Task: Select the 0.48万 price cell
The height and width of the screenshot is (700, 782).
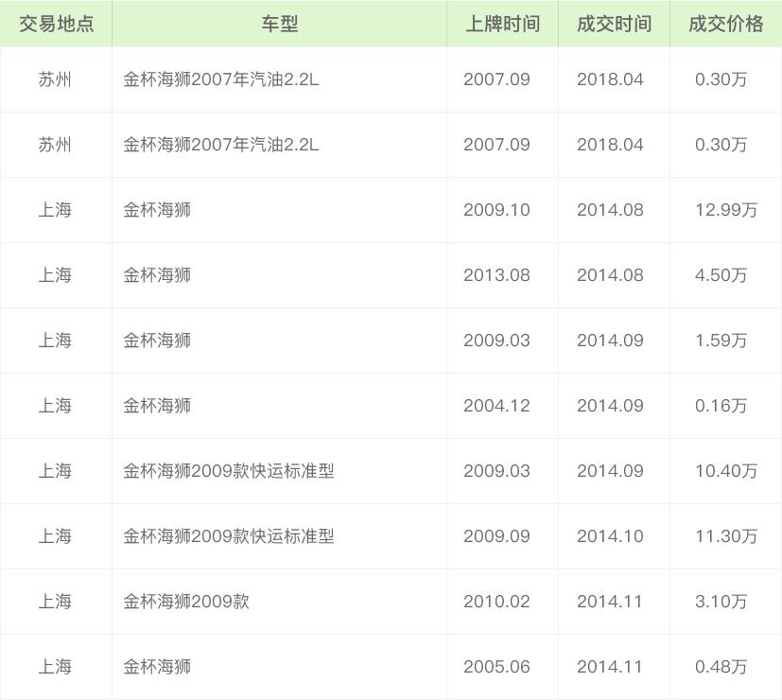Action: (721, 667)
